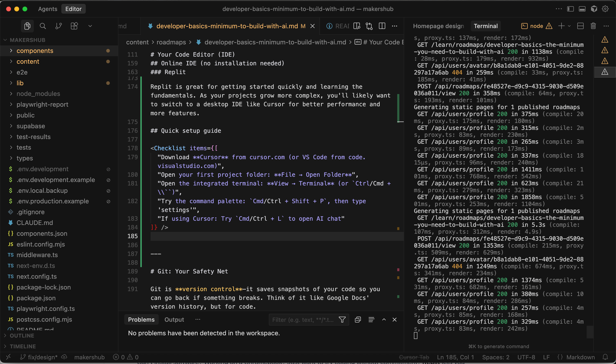Toggle problems view as list icon

coord(371,320)
